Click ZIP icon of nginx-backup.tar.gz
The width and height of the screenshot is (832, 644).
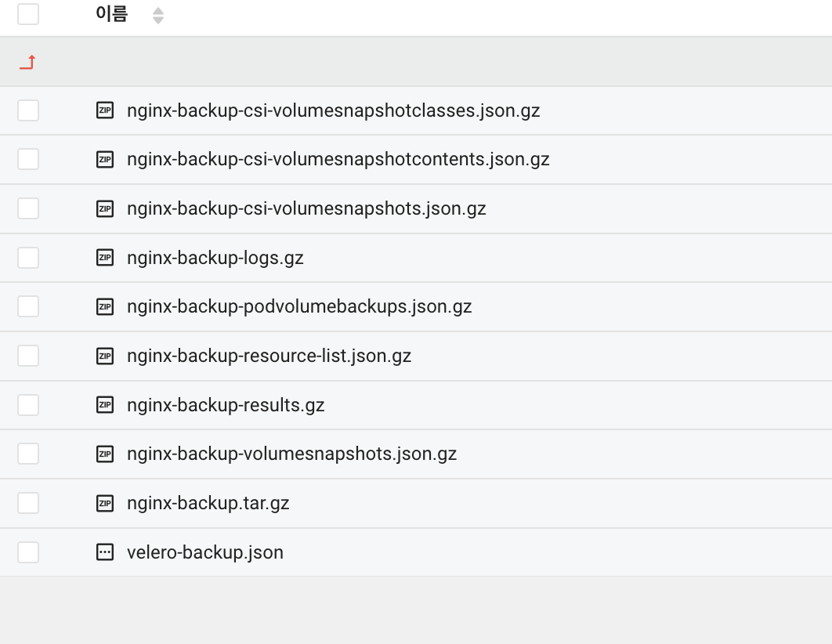coord(105,503)
